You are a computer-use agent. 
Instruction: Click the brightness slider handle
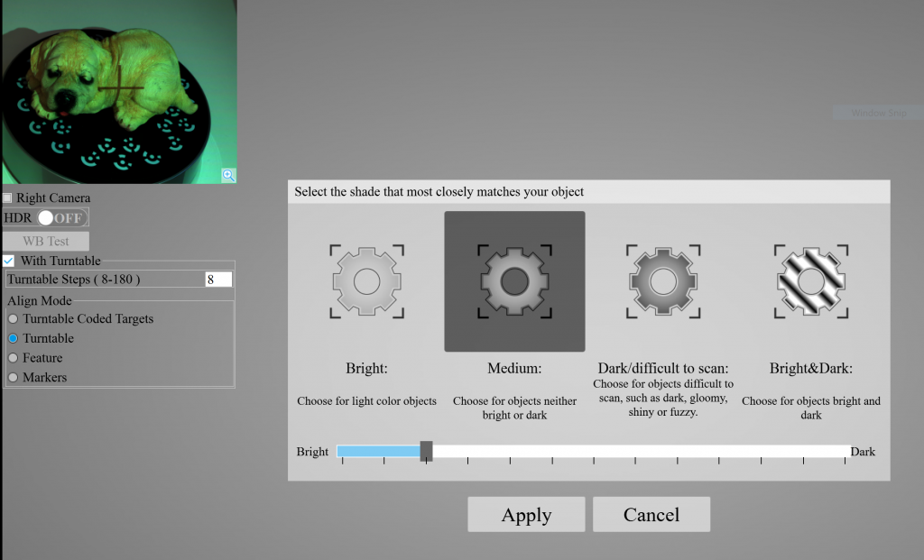coord(427,451)
